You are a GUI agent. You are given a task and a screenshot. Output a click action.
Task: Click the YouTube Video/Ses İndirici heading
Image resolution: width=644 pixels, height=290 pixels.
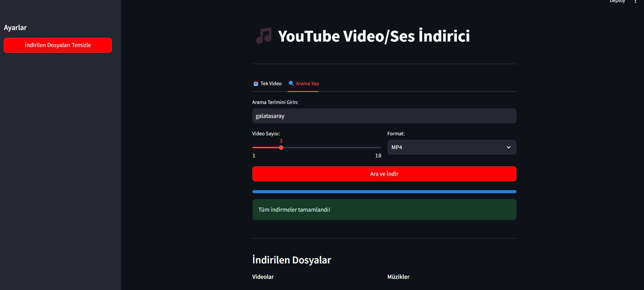[374, 36]
